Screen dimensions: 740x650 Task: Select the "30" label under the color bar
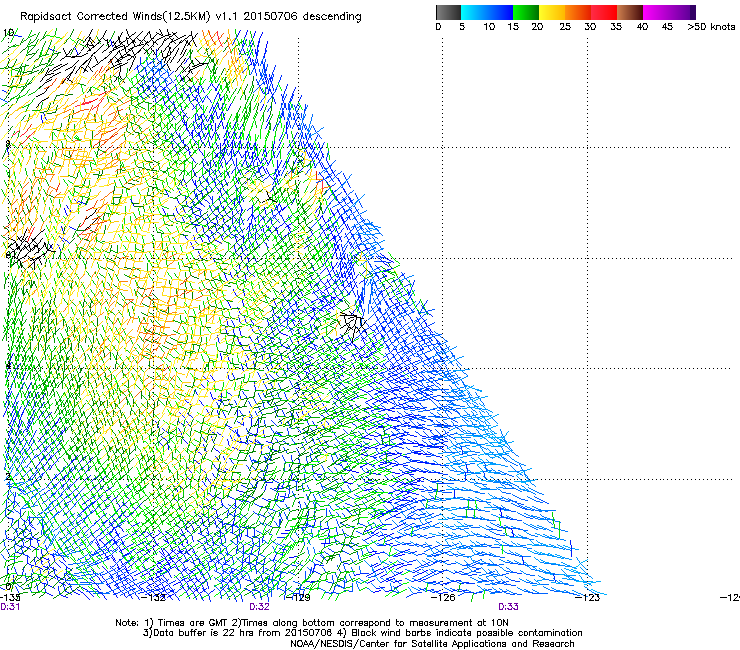(x=590, y=27)
